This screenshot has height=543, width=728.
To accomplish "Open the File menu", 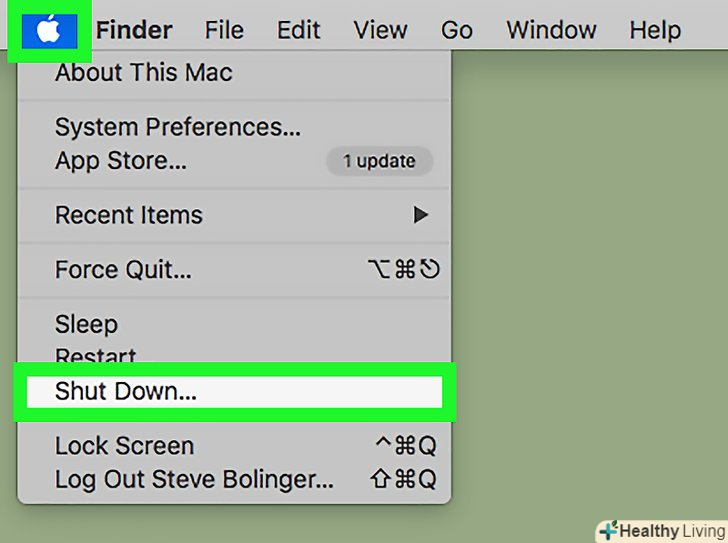I will coord(224,30).
